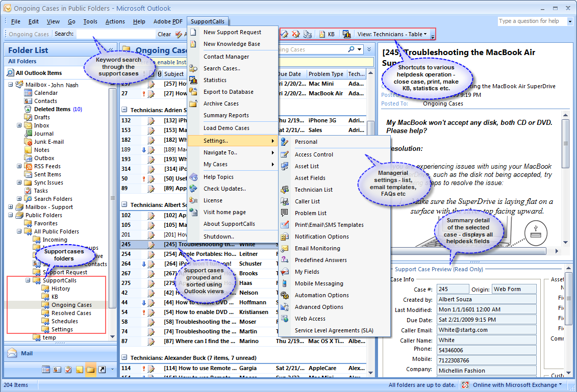Click the print case toolbar icon
The image size is (577, 392).
point(307,34)
